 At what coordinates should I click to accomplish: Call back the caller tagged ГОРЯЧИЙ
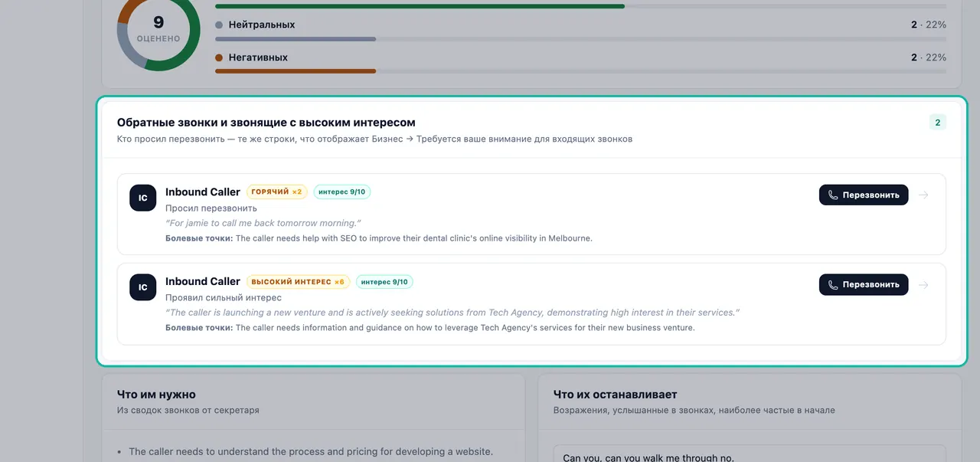(x=864, y=195)
